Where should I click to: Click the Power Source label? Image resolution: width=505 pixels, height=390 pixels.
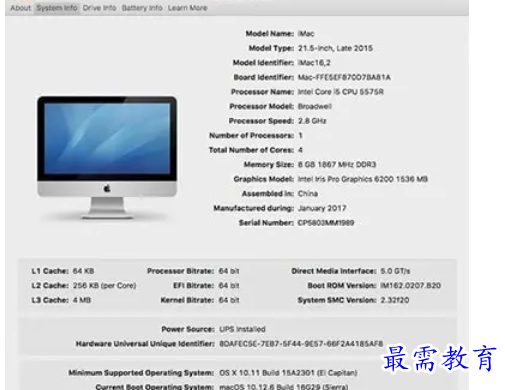(x=188, y=329)
